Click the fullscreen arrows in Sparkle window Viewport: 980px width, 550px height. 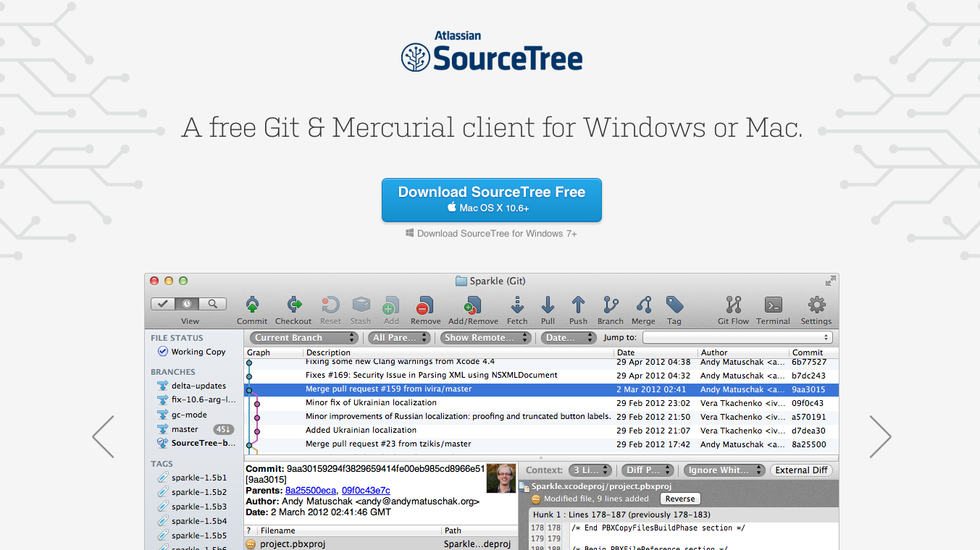[830, 281]
